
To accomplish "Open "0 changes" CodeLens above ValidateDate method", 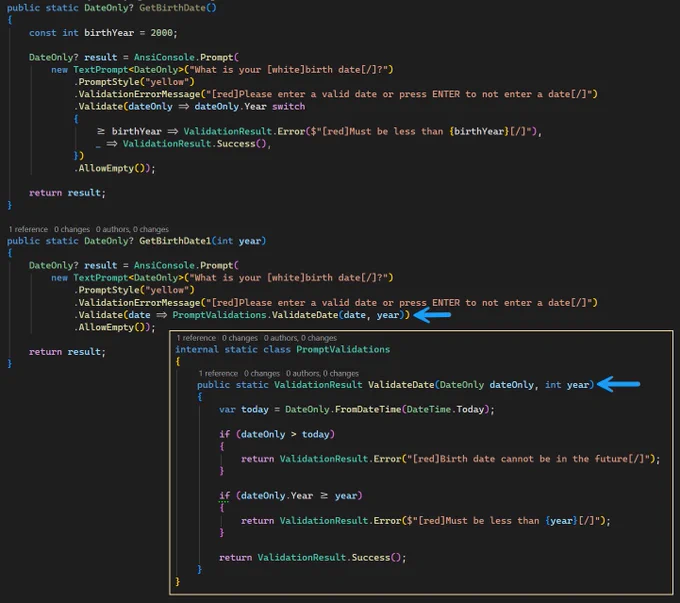I will (262, 373).
